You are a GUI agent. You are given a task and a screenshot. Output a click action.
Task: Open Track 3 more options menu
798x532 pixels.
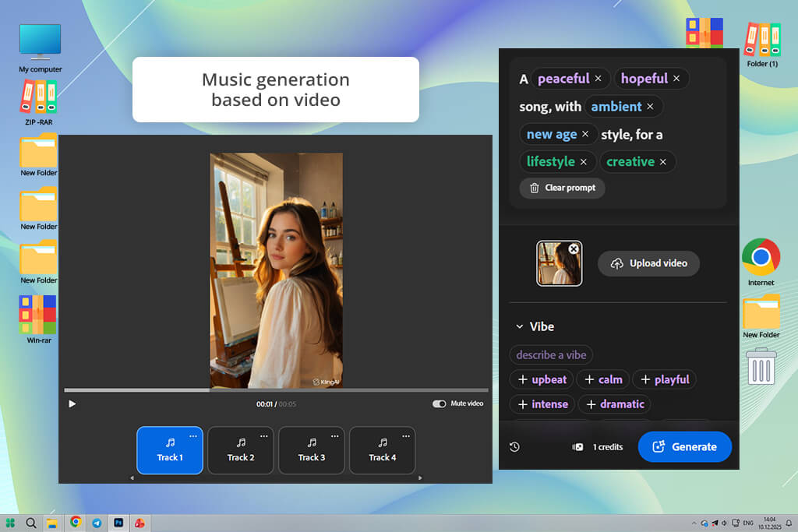(x=334, y=436)
